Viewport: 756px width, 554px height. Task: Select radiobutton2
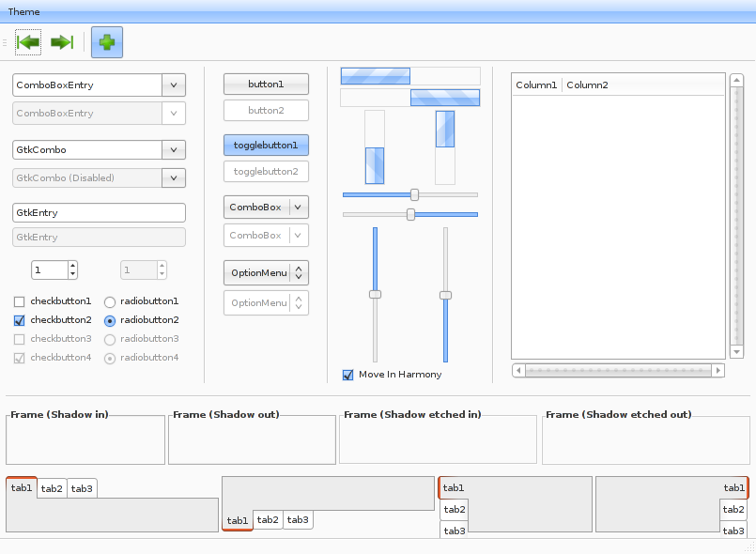coord(110,320)
